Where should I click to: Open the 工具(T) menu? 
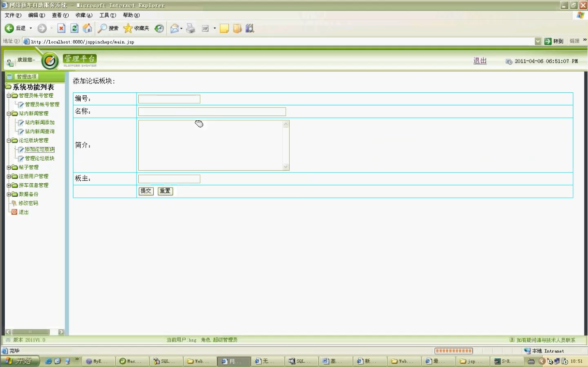tap(107, 15)
